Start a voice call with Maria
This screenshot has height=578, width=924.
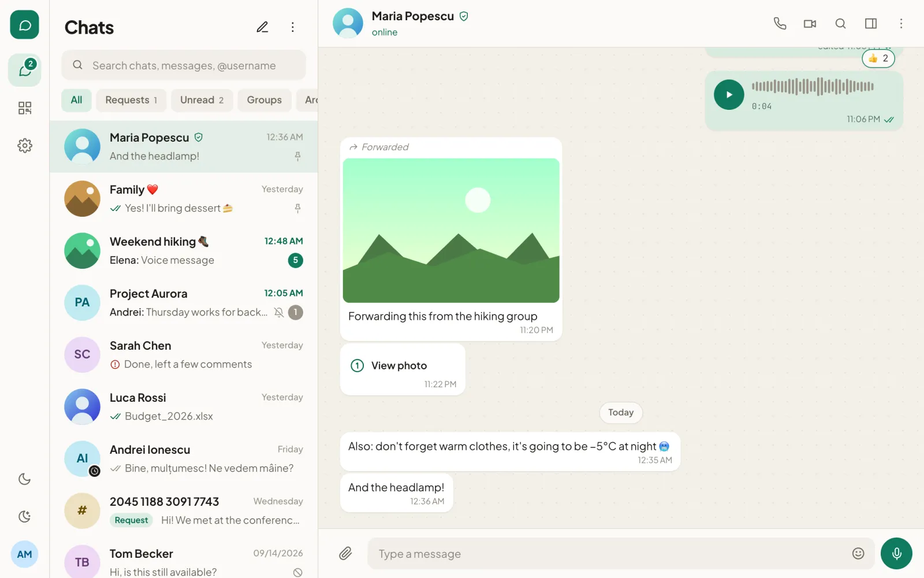780,23
